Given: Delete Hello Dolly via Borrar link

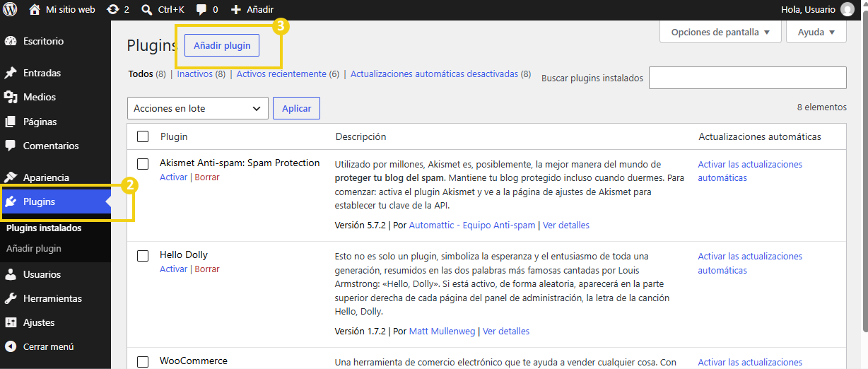Looking at the screenshot, I should click(207, 269).
